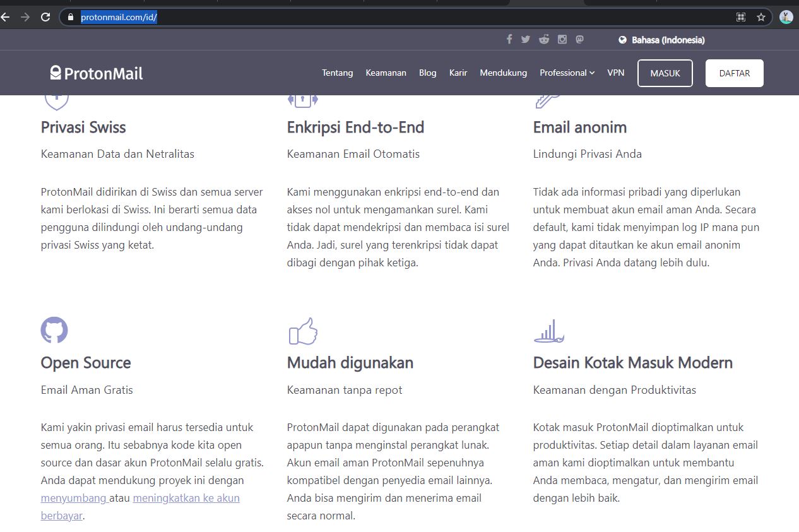Click the Desain Kotak Masuk Modern heading
The height and width of the screenshot is (532, 799).
(x=633, y=363)
